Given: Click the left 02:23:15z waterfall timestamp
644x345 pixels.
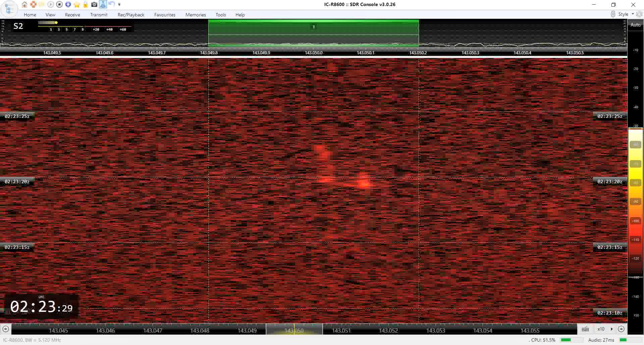Looking at the screenshot, I should (x=17, y=247).
